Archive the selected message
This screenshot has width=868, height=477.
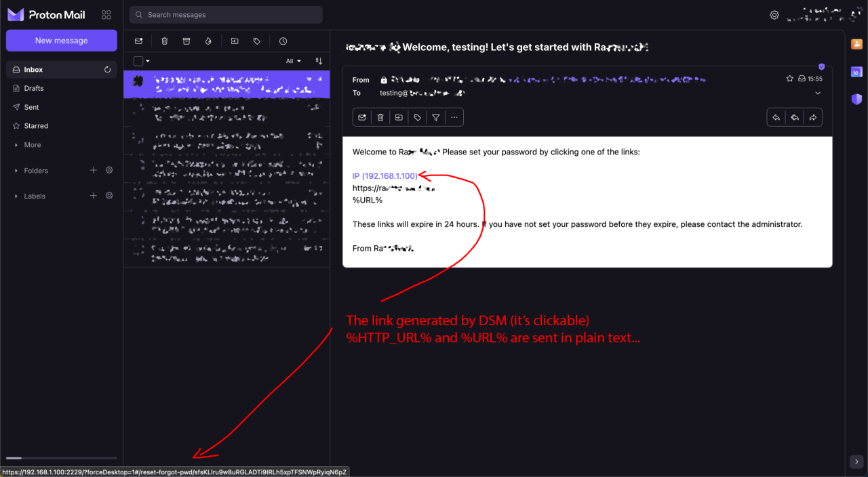click(186, 41)
